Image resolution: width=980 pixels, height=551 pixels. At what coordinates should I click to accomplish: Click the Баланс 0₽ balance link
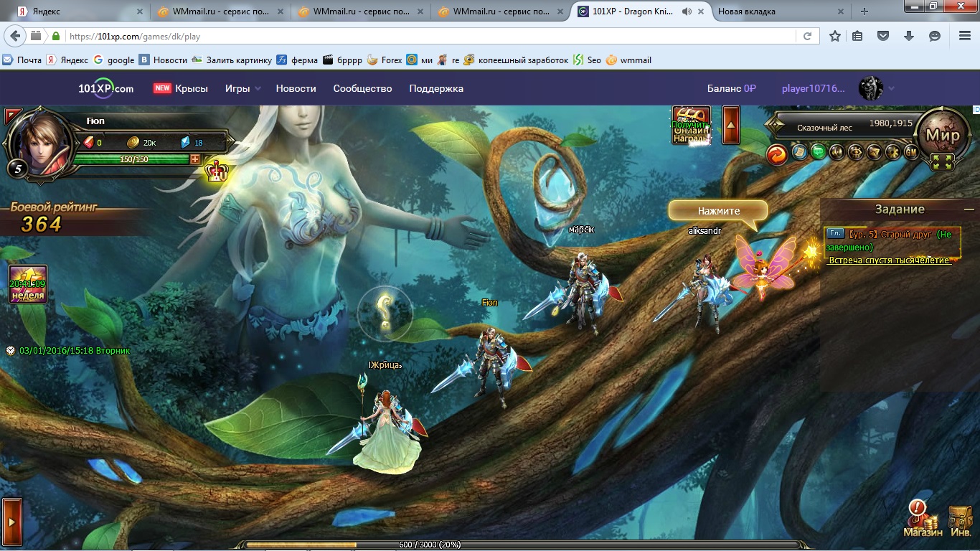(732, 88)
